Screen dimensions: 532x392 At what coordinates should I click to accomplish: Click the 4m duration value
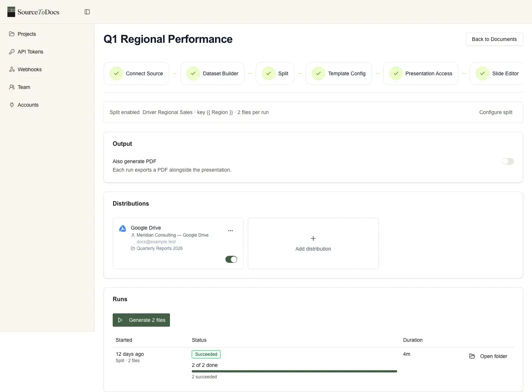coord(407,354)
